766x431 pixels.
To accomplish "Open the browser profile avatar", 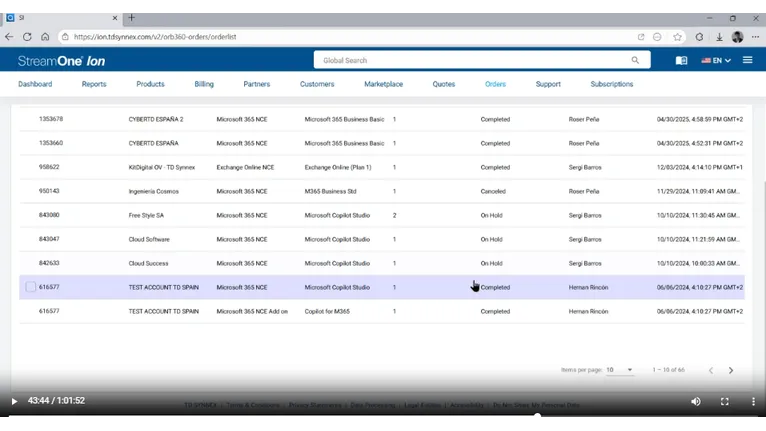I will tap(737, 37).
